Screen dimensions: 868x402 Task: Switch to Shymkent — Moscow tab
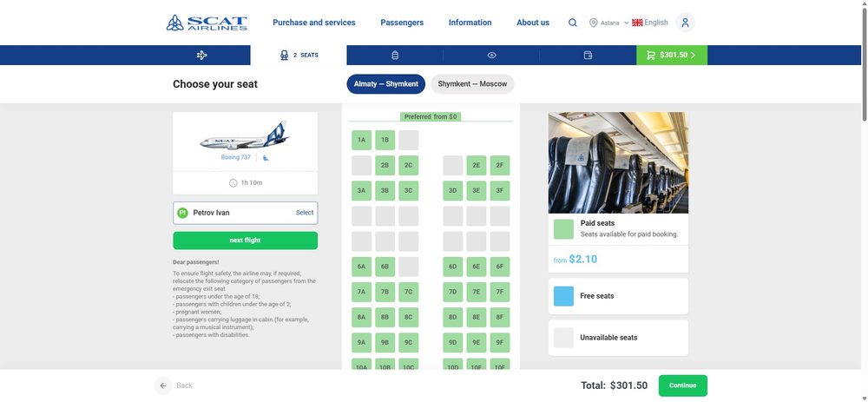coord(472,84)
